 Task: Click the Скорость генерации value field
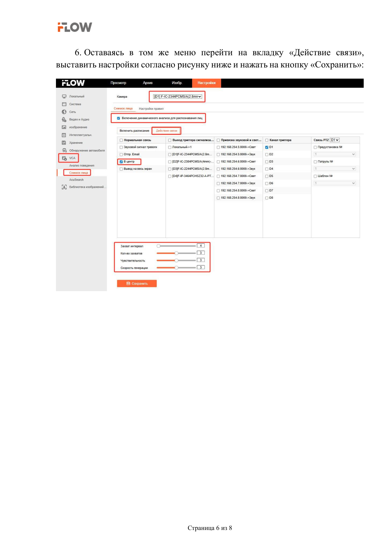click(201, 267)
